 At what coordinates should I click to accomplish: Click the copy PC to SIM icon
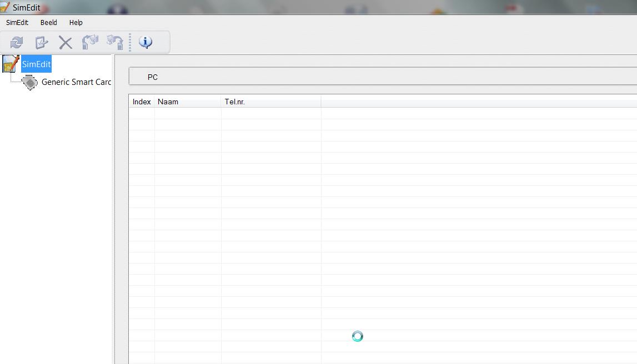pyautogui.click(x=114, y=42)
